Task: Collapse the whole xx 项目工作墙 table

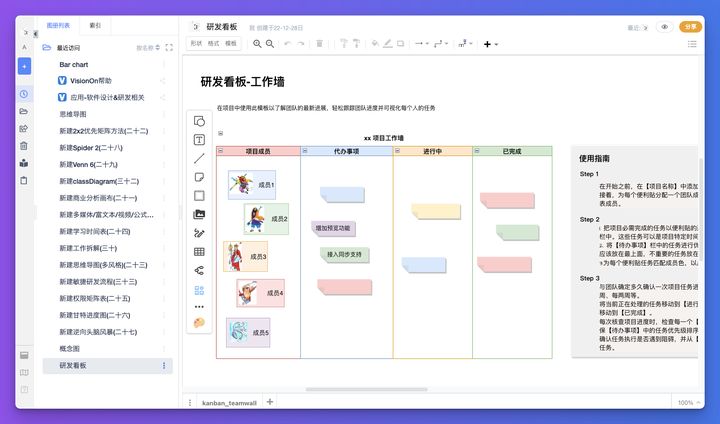Action: click(x=220, y=133)
